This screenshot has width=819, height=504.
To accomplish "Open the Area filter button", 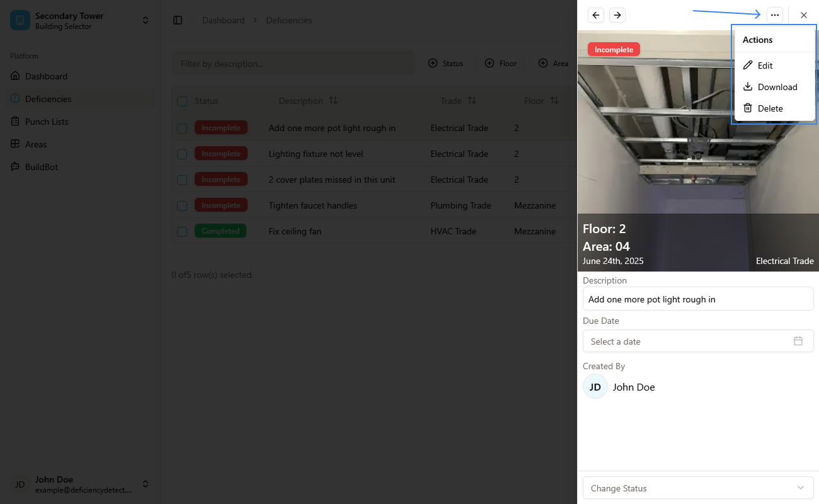I will tap(553, 64).
